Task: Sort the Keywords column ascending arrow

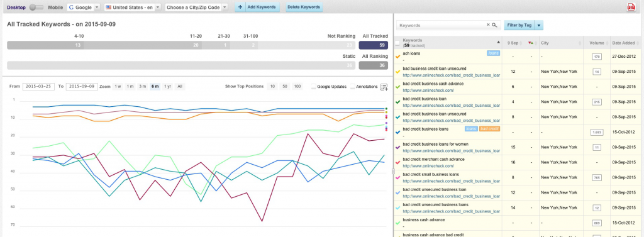Action: 499,42
